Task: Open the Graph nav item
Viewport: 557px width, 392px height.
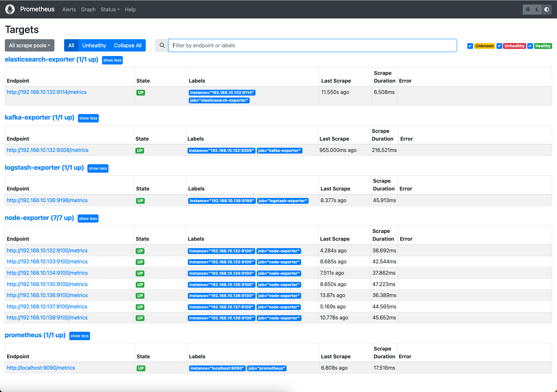Action: 88,9
